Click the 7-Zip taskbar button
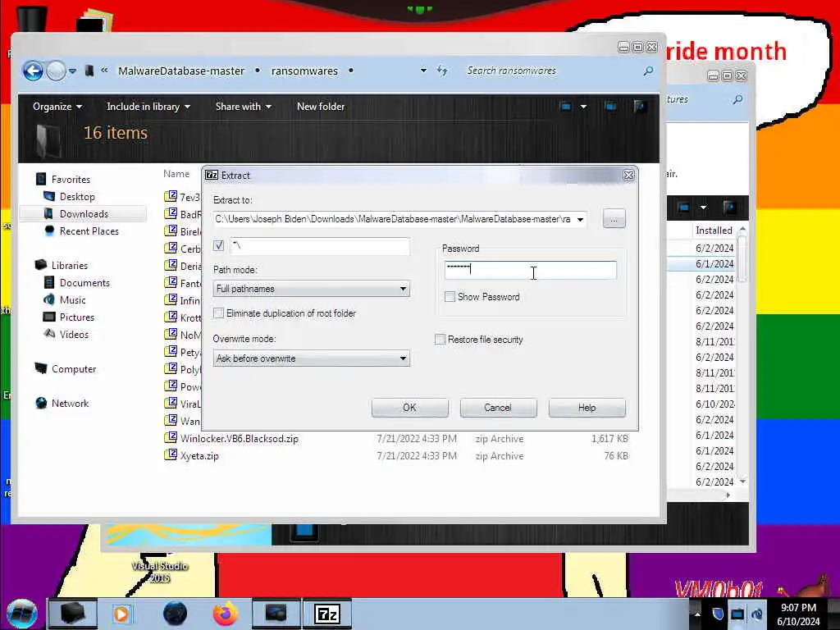The image size is (840, 630). point(327,614)
